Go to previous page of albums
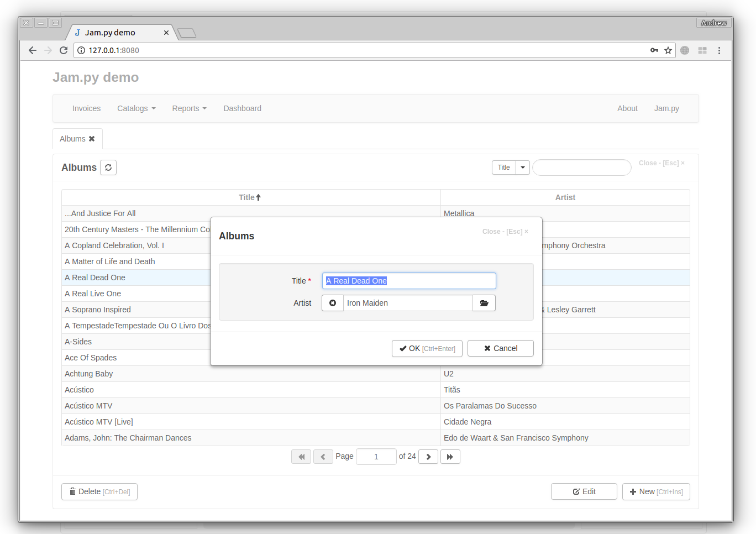This screenshot has height=534, width=756. pyautogui.click(x=323, y=457)
